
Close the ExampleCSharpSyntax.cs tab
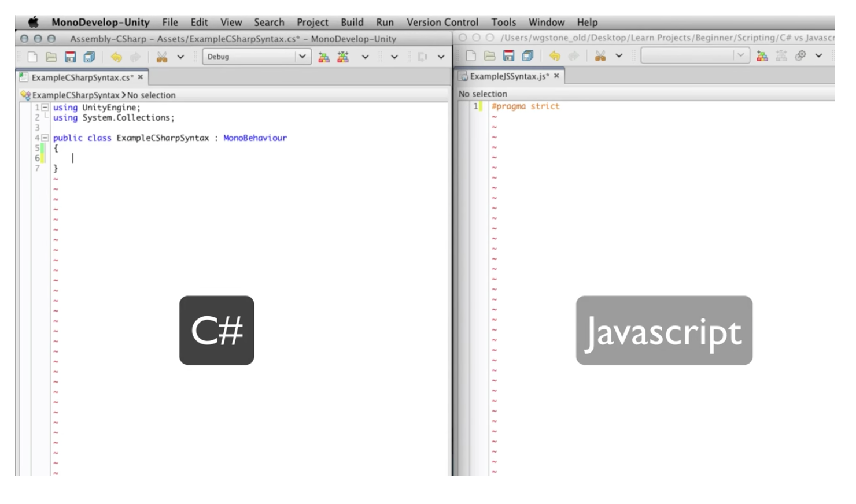coord(141,77)
